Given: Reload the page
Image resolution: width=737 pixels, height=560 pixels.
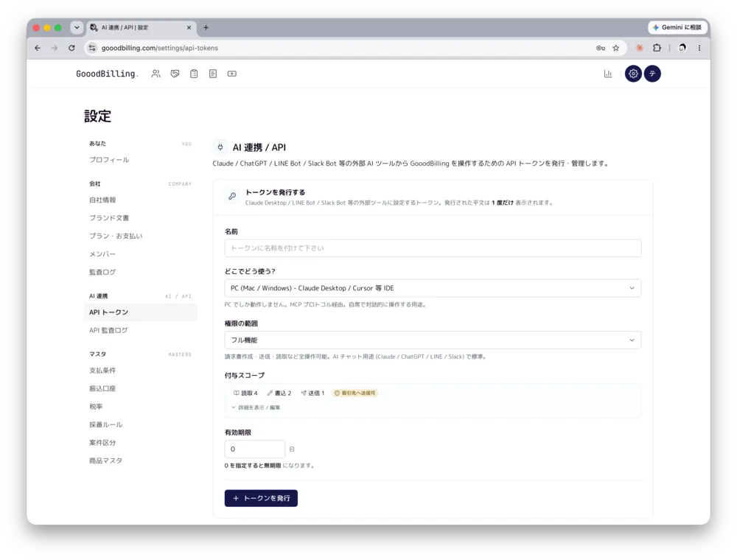Looking at the screenshot, I should 71,48.
